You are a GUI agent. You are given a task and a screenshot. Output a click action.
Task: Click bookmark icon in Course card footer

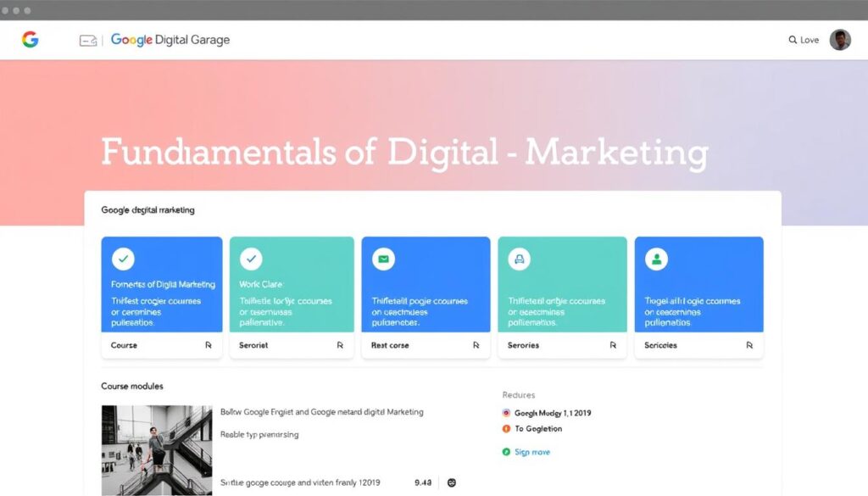[x=209, y=345]
